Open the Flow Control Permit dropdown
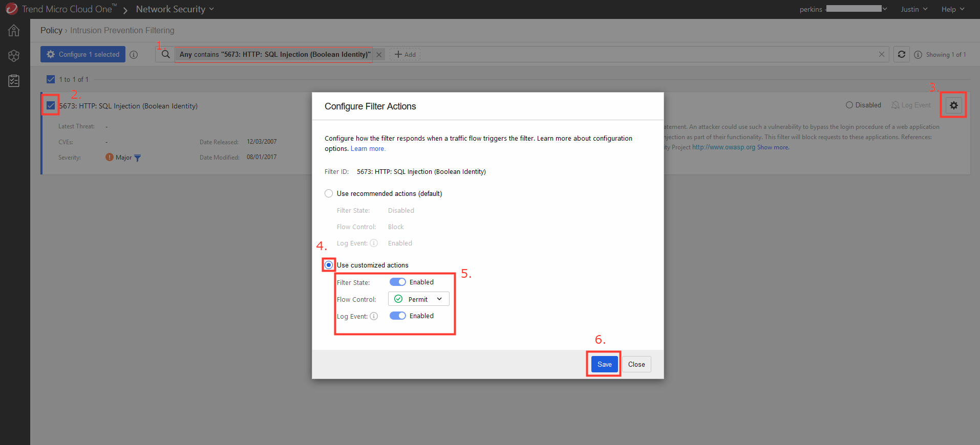Image resolution: width=980 pixels, height=445 pixels. (419, 299)
